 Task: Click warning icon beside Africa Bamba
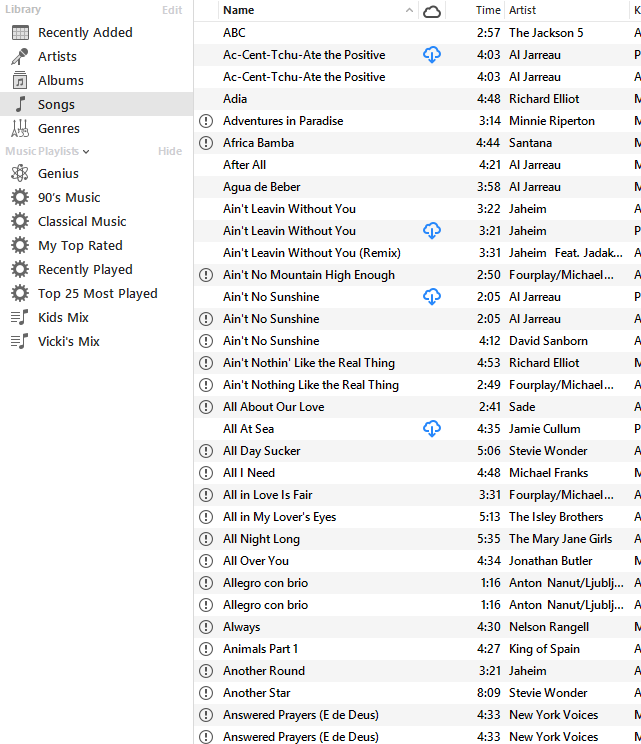pos(206,143)
